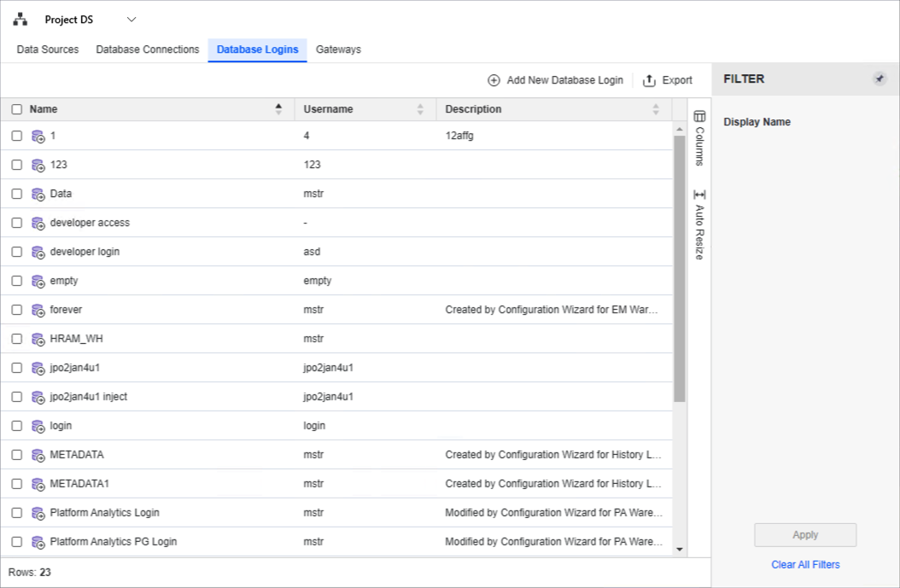Open the Add New Database Login control
The image size is (900, 588).
tap(555, 79)
